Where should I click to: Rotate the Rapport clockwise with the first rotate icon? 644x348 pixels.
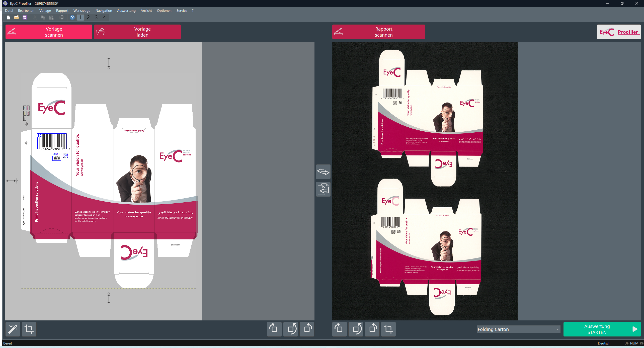(x=340, y=329)
